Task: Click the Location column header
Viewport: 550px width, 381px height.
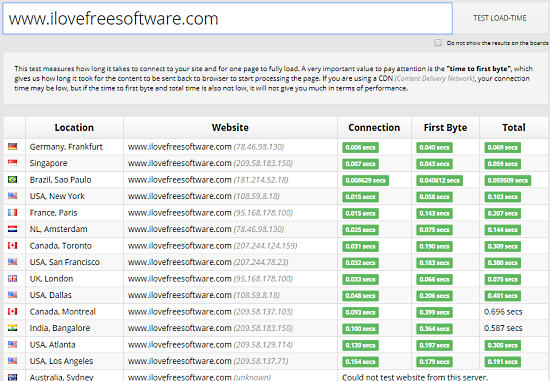Action: [74, 127]
